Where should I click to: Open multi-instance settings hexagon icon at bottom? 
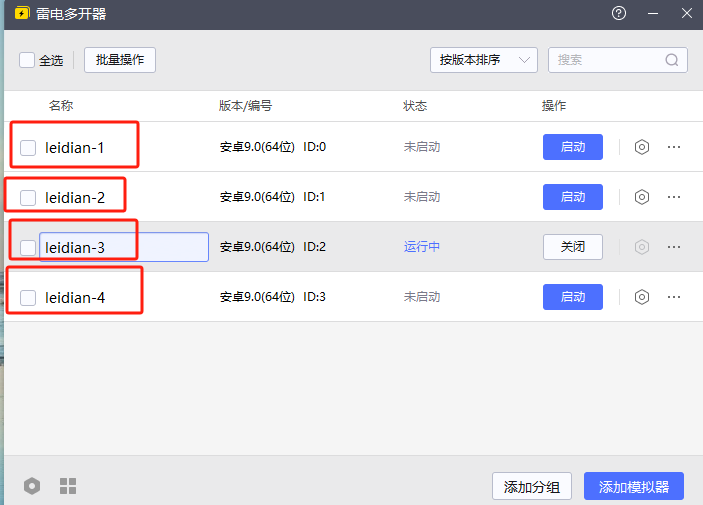[x=32, y=486]
